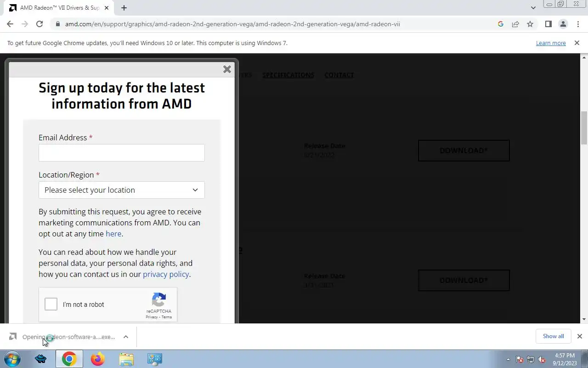Open the privacy policy link
Screen dimensions: 588x368
166,274
